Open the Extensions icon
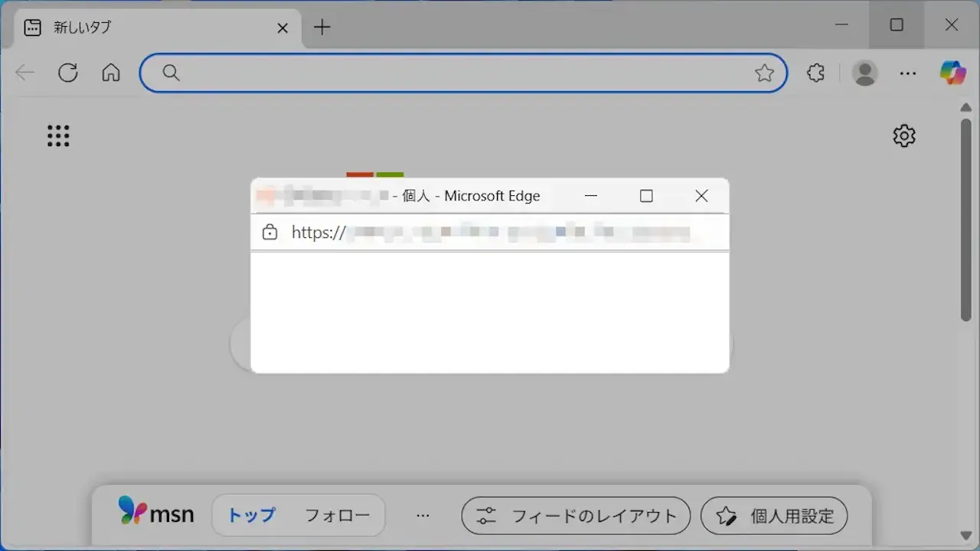Image resolution: width=980 pixels, height=551 pixels. coord(815,73)
